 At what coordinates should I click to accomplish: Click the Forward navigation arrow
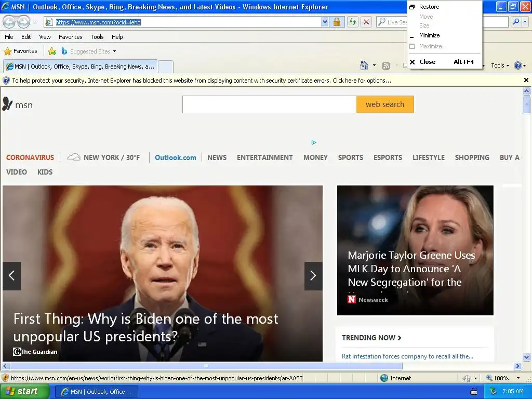pos(23,22)
